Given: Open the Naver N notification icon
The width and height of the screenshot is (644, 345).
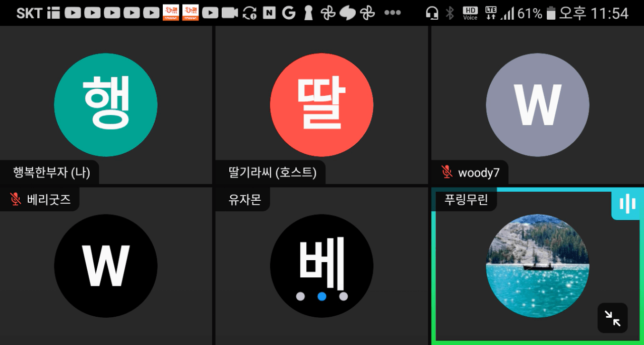Looking at the screenshot, I should pyautogui.click(x=269, y=13).
